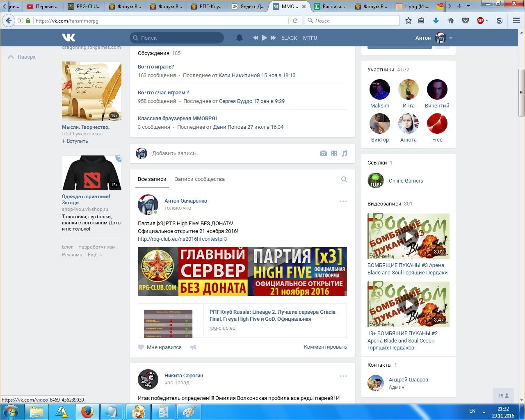525x420 pixels.
Task: Share Антон Овчаренко's post via megaphone icon
Action: 193,347
